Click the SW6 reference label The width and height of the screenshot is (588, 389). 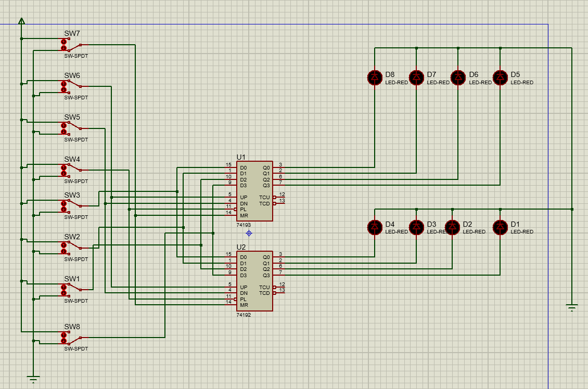(x=72, y=75)
